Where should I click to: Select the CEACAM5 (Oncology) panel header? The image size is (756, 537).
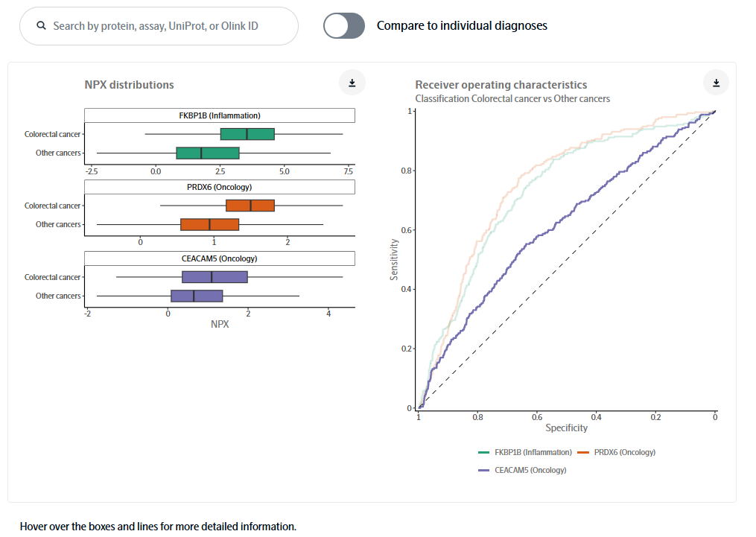[219, 258]
